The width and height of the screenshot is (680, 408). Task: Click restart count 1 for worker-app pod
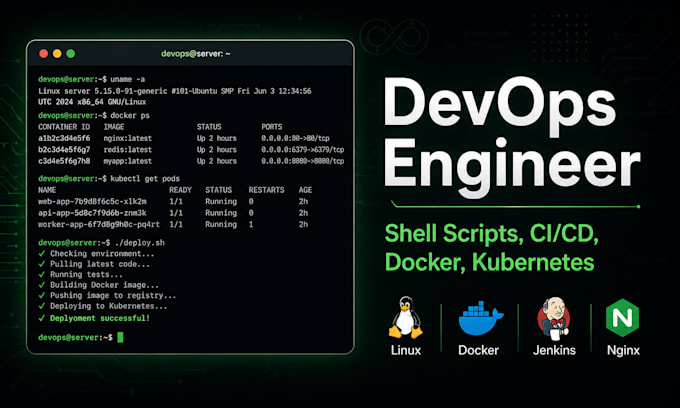tap(251, 224)
